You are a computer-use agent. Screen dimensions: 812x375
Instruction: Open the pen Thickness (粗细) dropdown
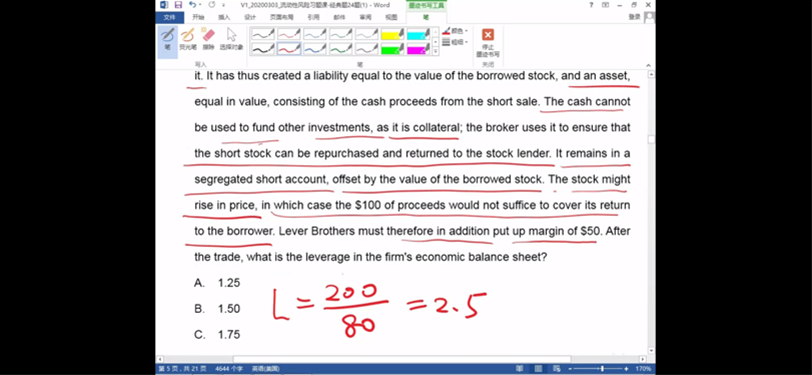click(455, 42)
